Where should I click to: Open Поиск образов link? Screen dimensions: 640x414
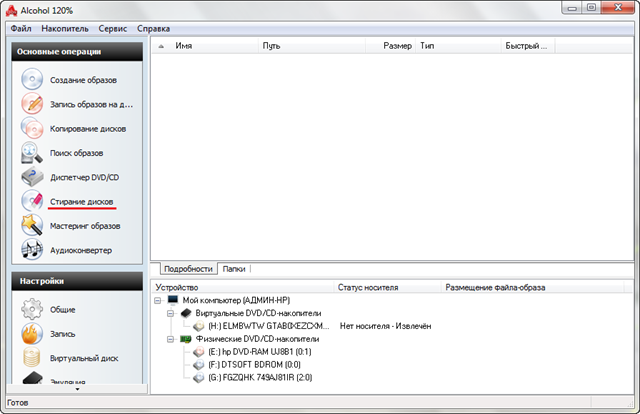coord(76,153)
